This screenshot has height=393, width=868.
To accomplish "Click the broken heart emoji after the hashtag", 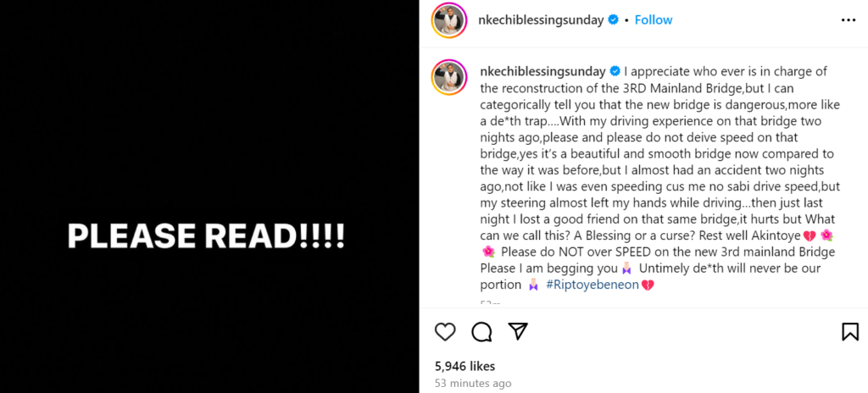I will tap(647, 285).
